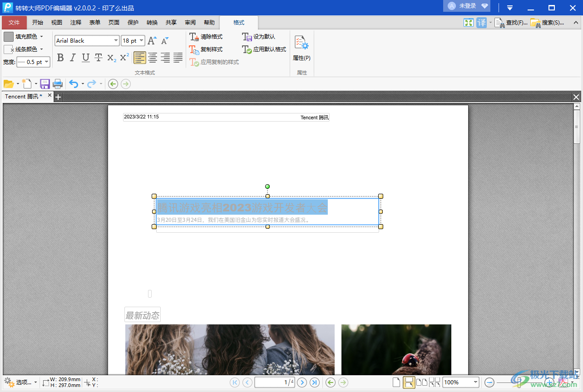Increase font size with grow icon
Screen dimensions: 583x392
coord(152,41)
